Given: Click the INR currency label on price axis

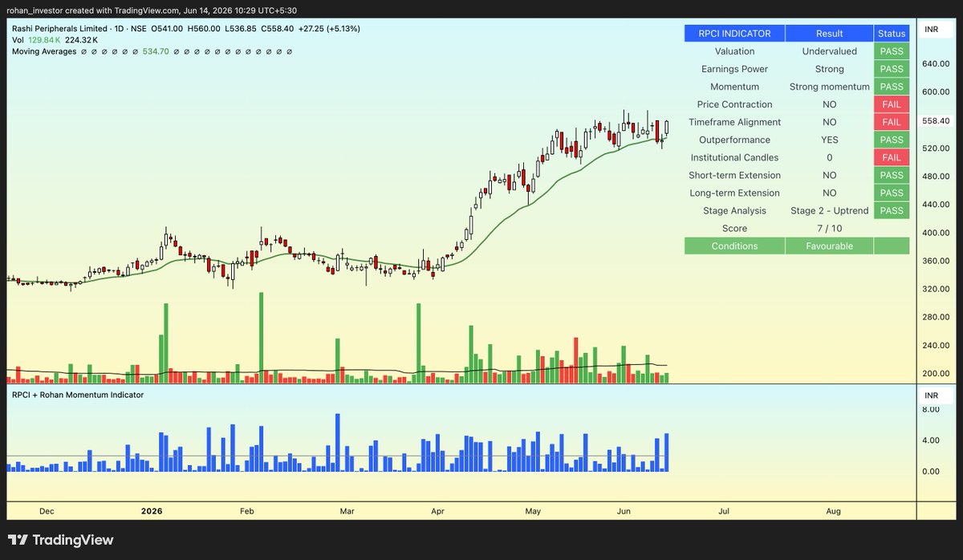Looking at the screenshot, I should (932, 30).
